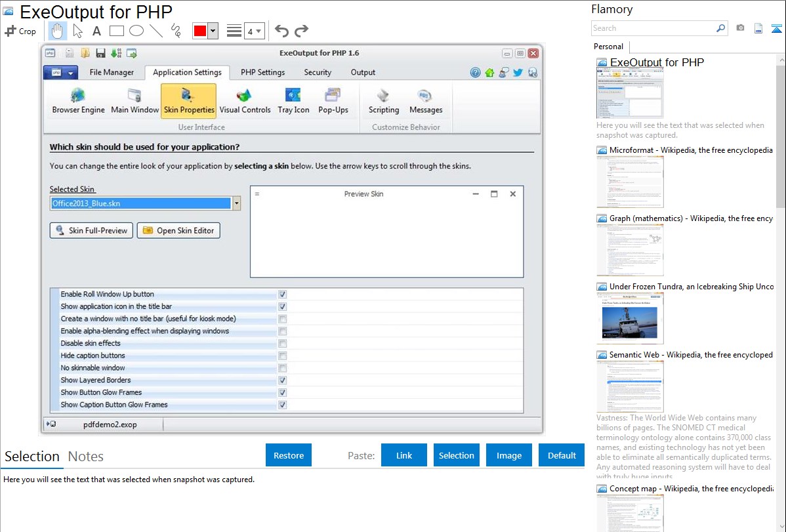Undo the last annotation
Image resolution: width=786 pixels, height=532 pixels.
click(281, 31)
